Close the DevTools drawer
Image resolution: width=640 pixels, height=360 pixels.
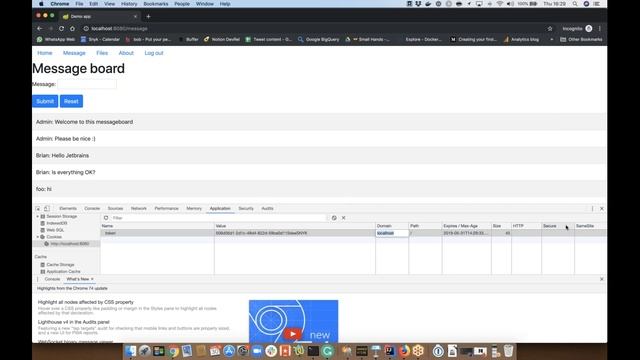602,279
